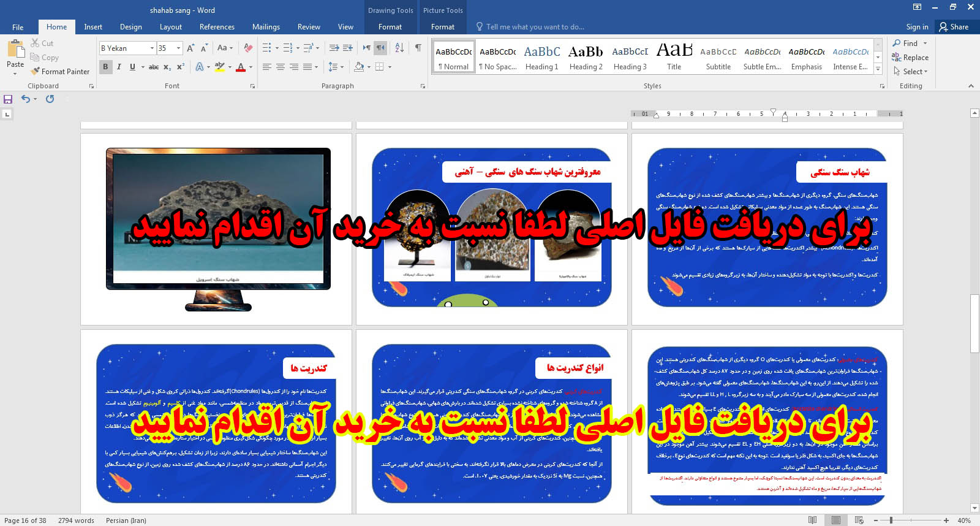
Task: Click the Replace button
Action: click(910, 58)
